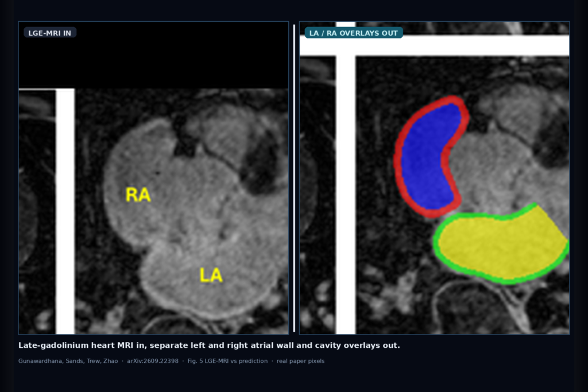Click the LA / RA OVERLAYS OUT badge
Viewport: 588px width, 392px height.
pos(354,33)
